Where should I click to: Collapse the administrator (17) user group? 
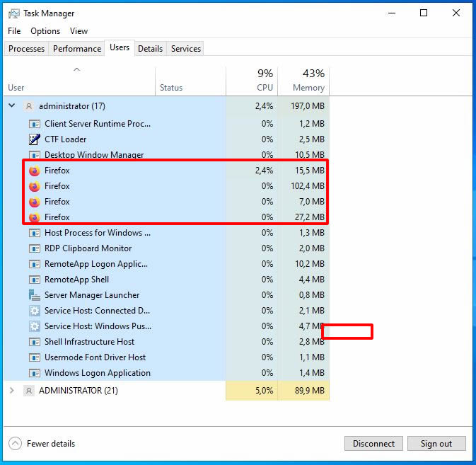[x=12, y=105]
